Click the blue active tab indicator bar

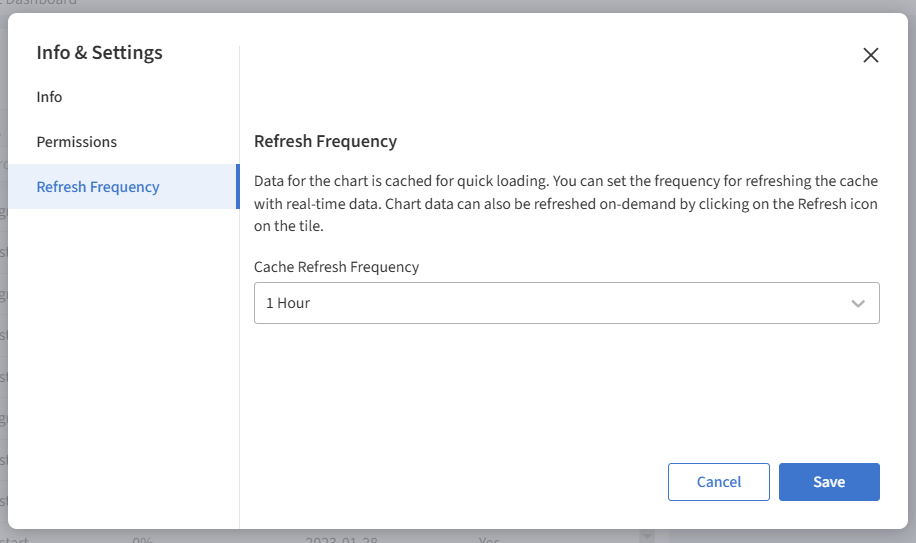(x=237, y=187)
